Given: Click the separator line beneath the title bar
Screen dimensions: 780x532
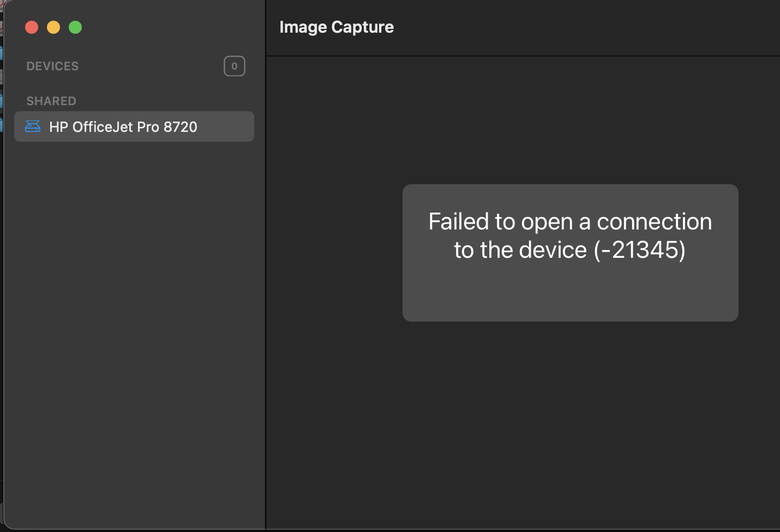Looking at the screenshot, I should pyautogui.click(x=523, y=56).
